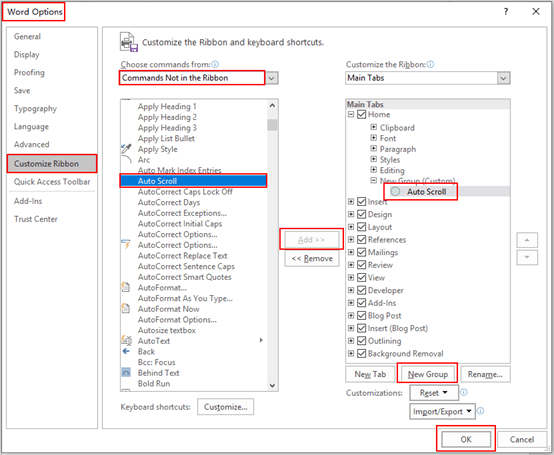Click the Behind Text command icon

[x=126, y=372]
